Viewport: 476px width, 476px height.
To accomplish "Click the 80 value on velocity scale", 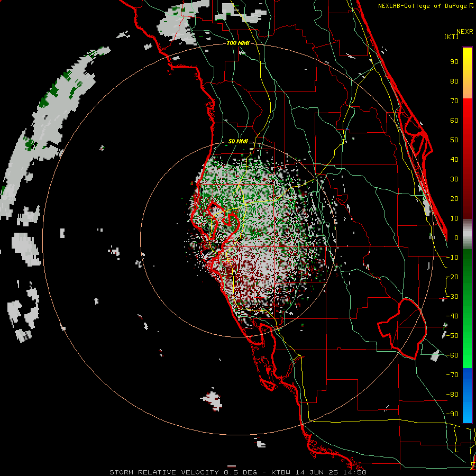I will tap(454, 81).
